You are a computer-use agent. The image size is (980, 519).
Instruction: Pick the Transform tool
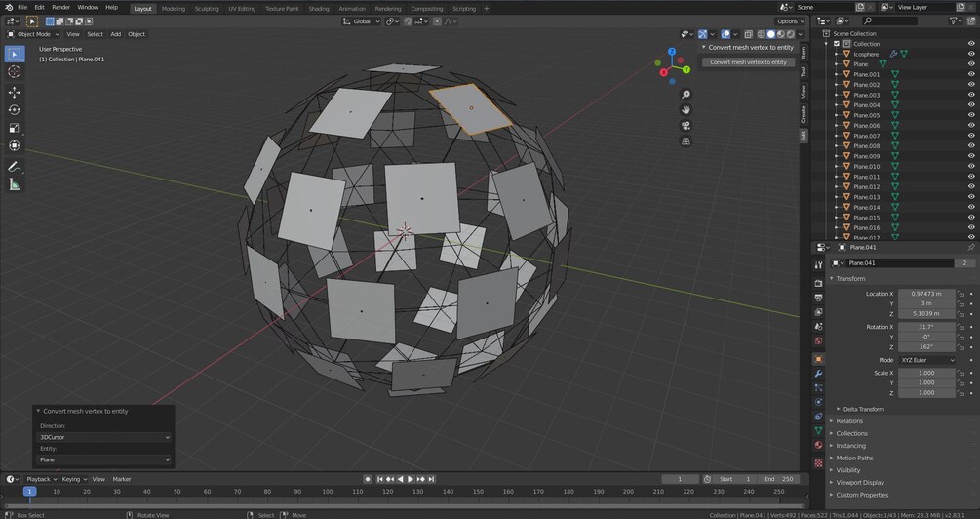[15, 145]
